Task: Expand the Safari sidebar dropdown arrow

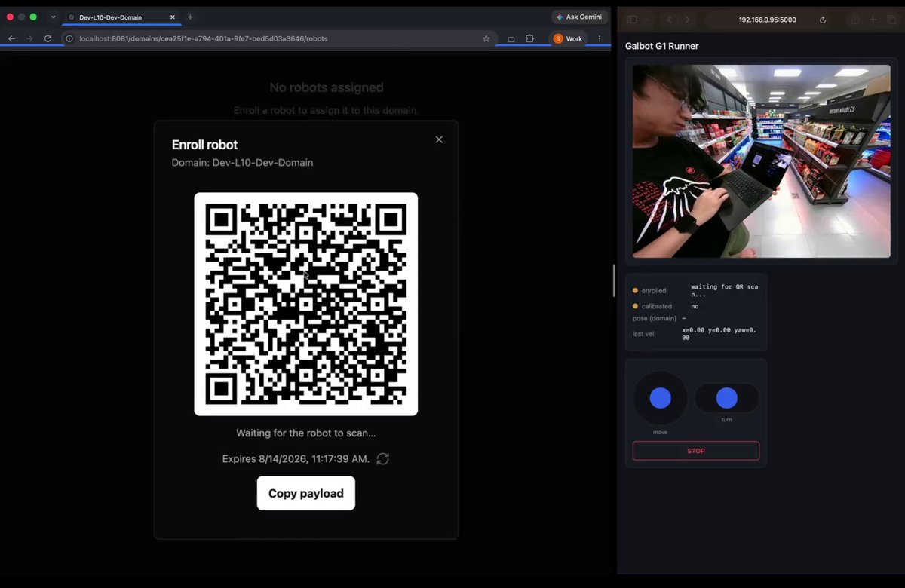Action: coord(646,20)
